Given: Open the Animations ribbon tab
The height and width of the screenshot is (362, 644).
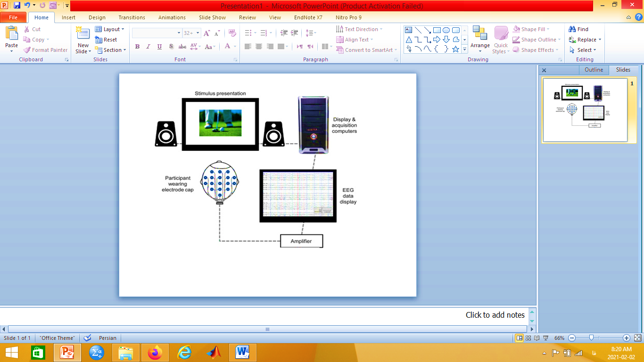Looking at the screenshot, I should 172,17.
